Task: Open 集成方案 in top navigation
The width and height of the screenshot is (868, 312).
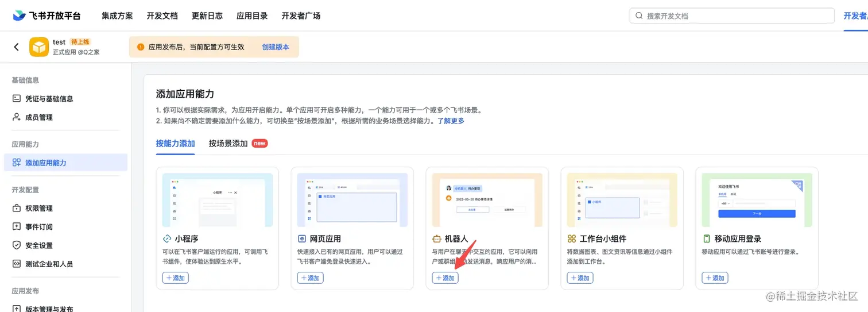Action: (117, 16)
